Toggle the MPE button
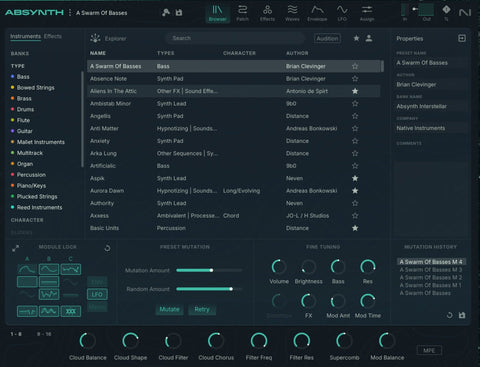This screenshot has height=367, width=480. (x=429, y=350)
